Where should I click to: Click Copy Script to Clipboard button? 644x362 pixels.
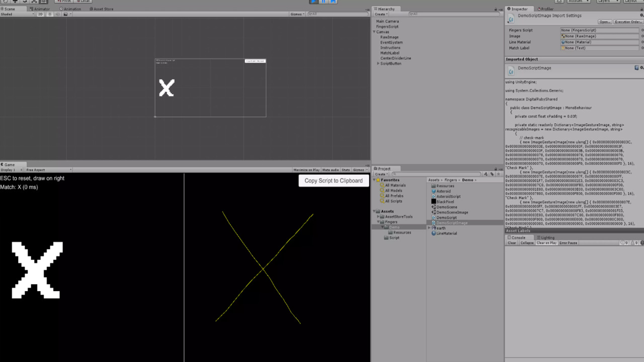coord(333,180)
